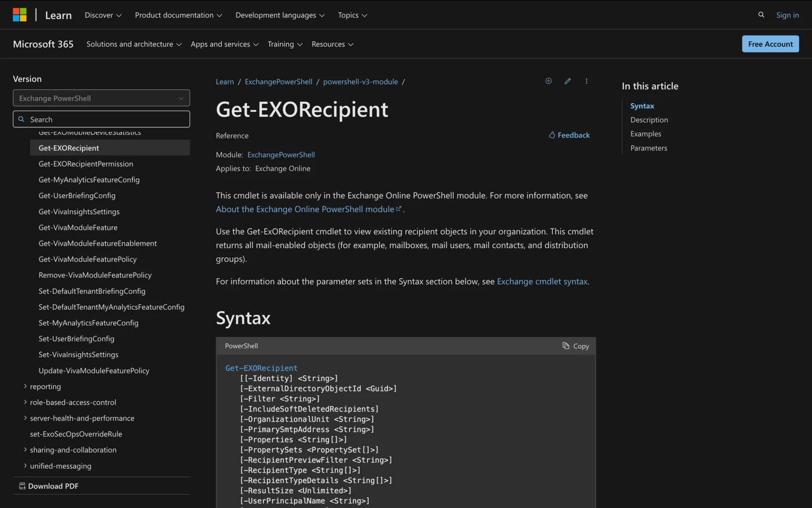Open Set-DefaultTenantBriefingConfig page
812x508 pixels.
92,291
